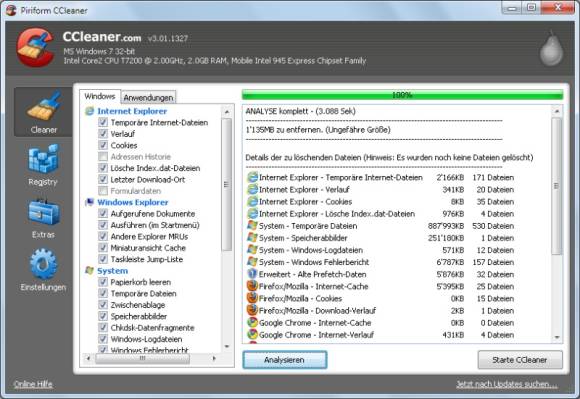Select the Windows tab

coord(100,97)
